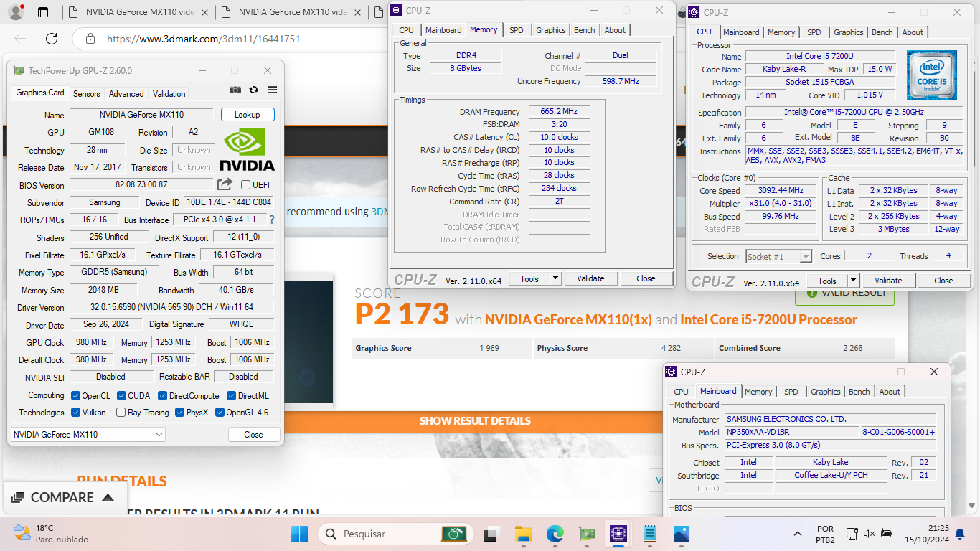Screen dimensions: 980x551
Task: Click the volume muted icon in tray
Action: [869, 534]
